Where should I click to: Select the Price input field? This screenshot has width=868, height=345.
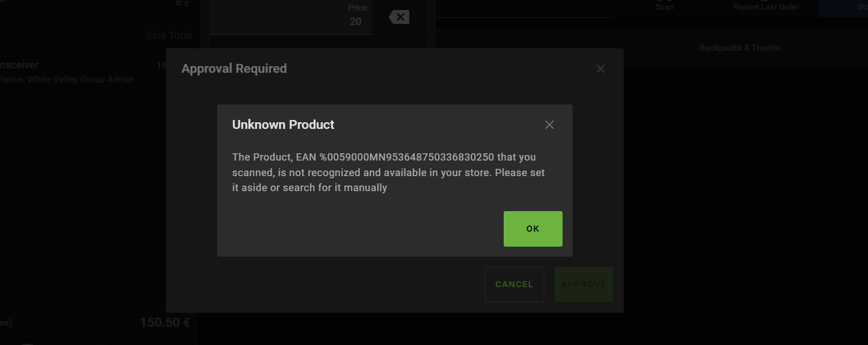[290, 17]
